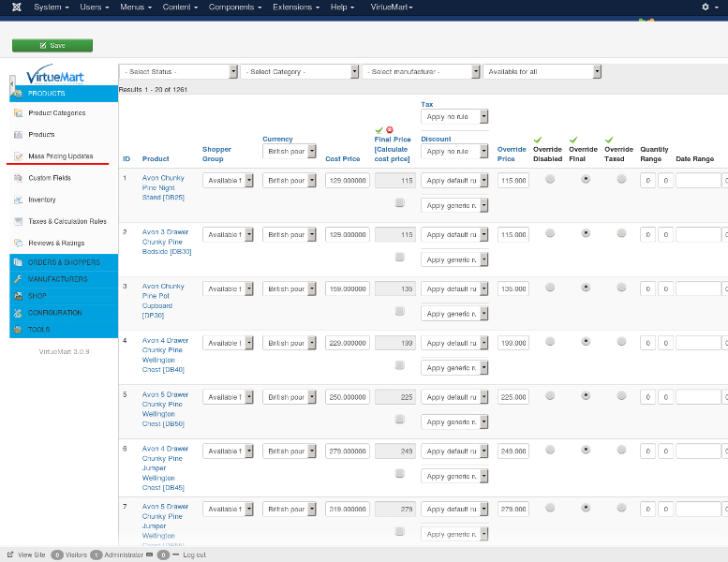Open the header Discount rule dropdown
Screen dimensions: 728x562
coord(454,152)
